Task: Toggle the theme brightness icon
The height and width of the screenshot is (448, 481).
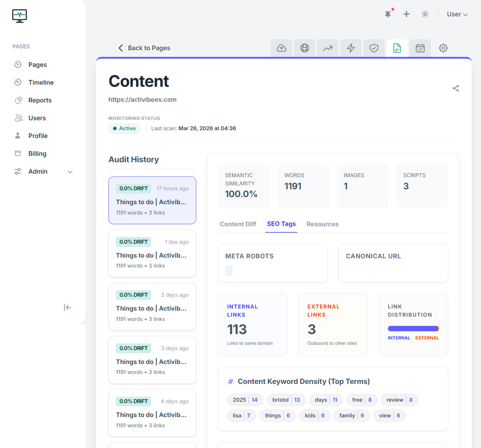Action: point(425,14)
